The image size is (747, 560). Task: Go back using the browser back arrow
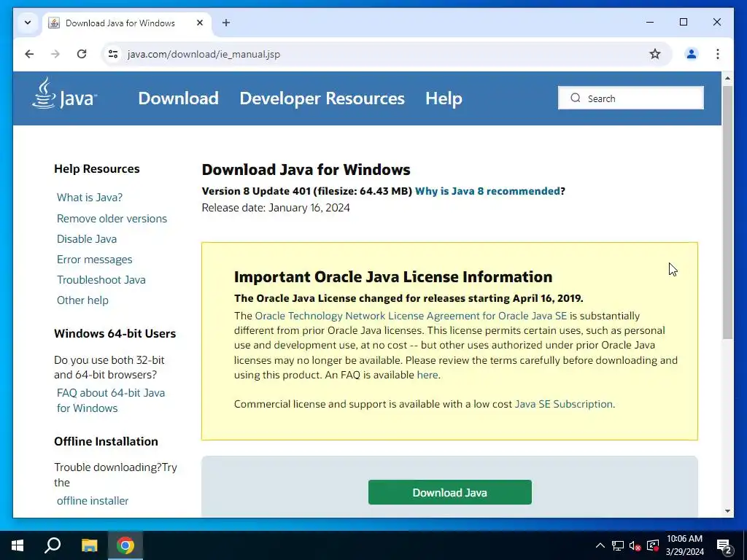coord(29,54)
